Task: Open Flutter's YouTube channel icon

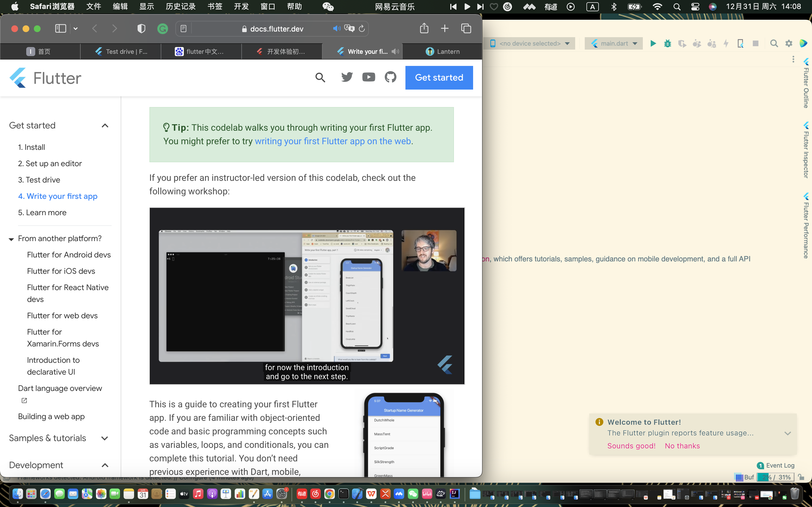Action: coord(369,77)
